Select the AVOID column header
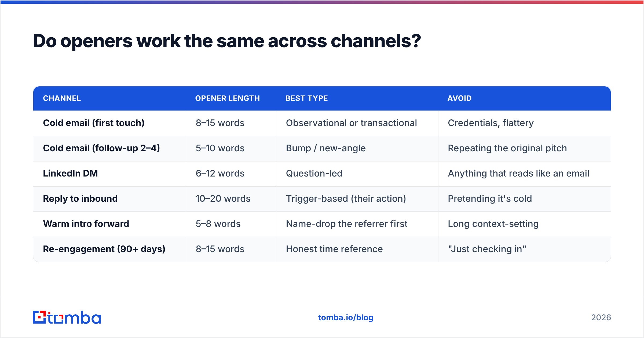The image size is (644, 338). [459, 98]
